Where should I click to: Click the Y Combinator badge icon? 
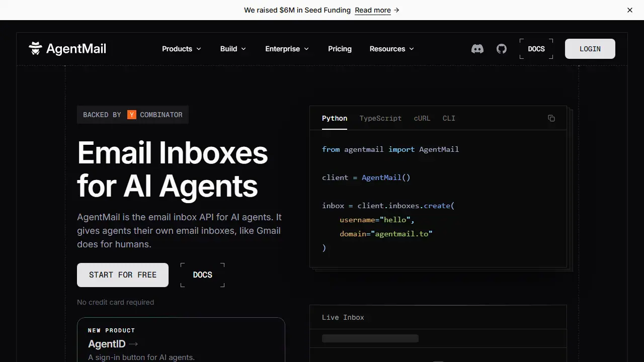click(132, 115)
